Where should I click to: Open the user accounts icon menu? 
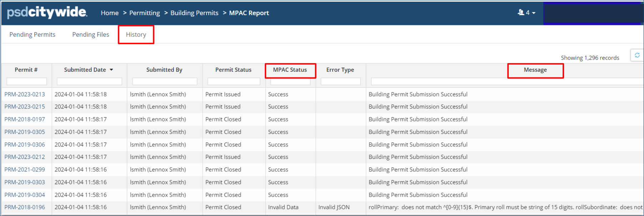click(x=521, y=12)
